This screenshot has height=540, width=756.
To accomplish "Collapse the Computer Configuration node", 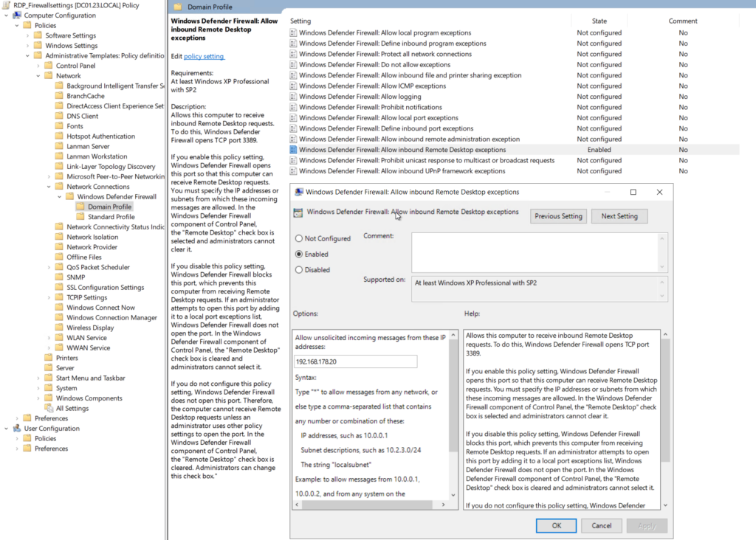I will [x=6, y=15].
